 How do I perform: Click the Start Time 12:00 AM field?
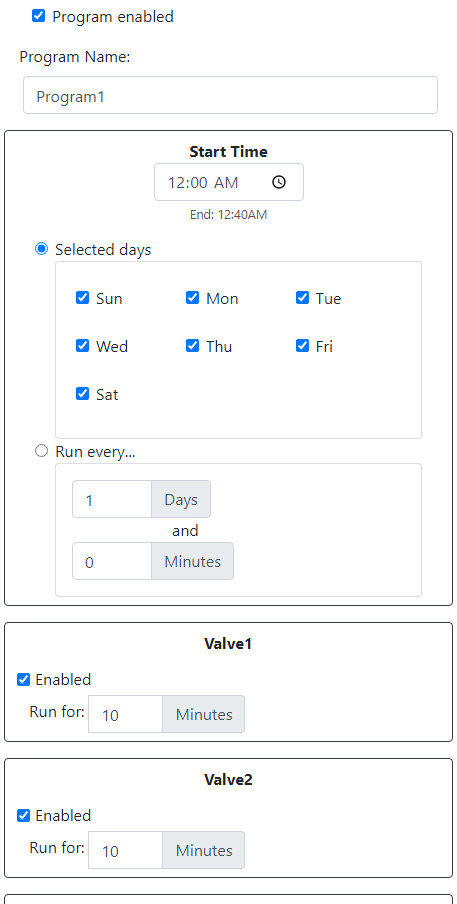[x=229, y=182]
